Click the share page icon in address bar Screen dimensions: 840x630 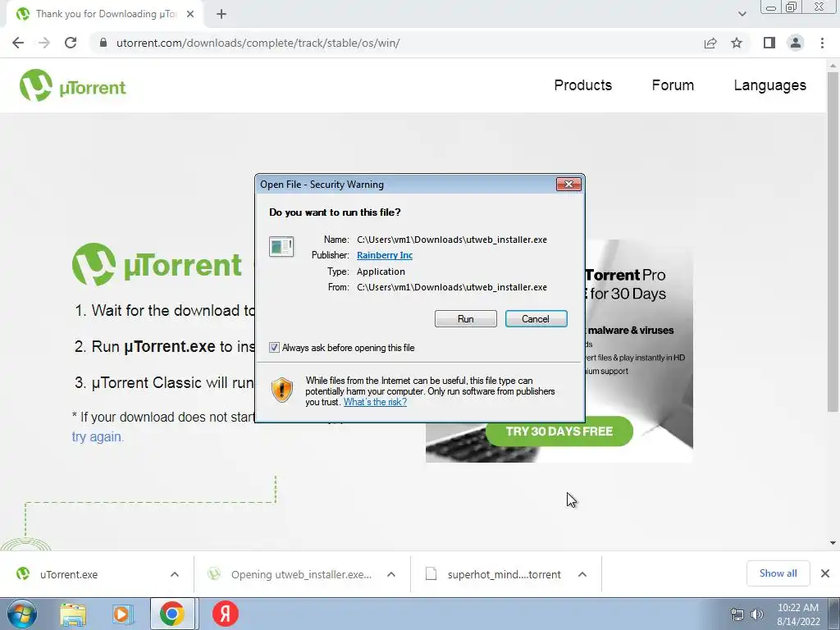[710, 43]
